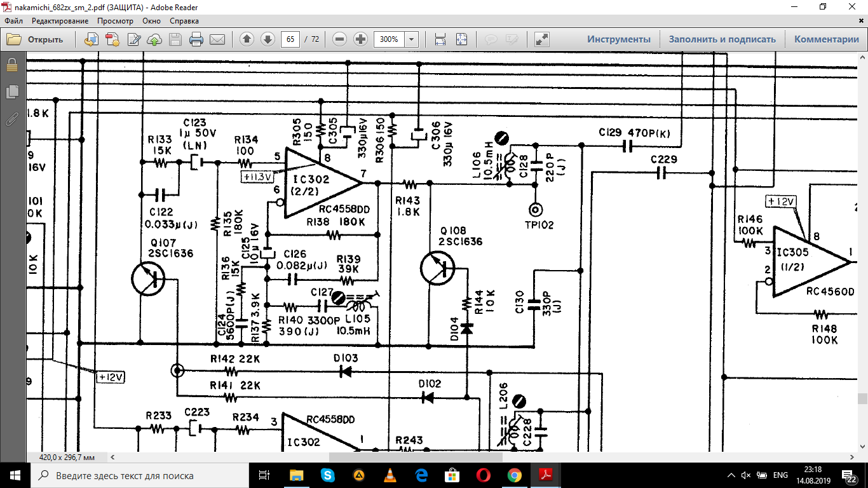Viewport: 868px width, 488px height.
Task: Toggle fit one full page view
Action: click(461, 39)
